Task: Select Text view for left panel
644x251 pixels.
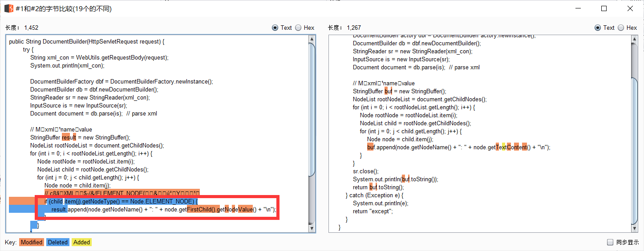Action: [275, 28]
